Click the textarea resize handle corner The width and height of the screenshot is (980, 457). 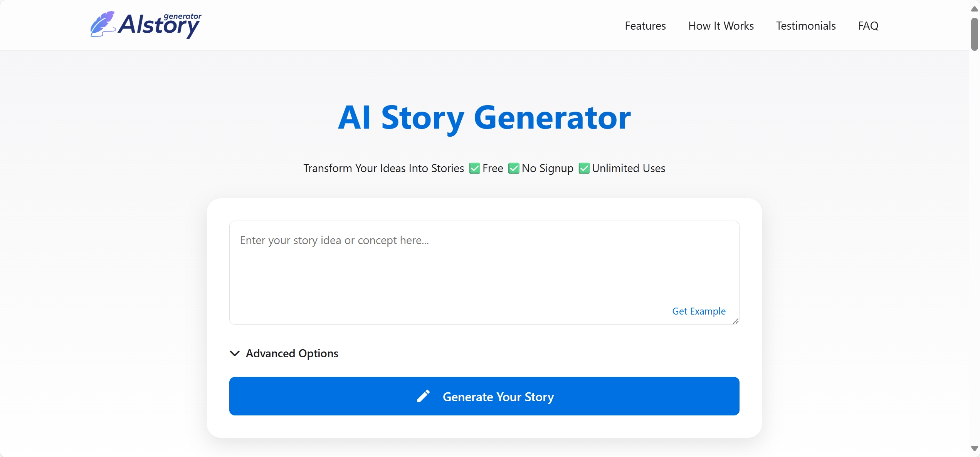(x=735, y=321)
